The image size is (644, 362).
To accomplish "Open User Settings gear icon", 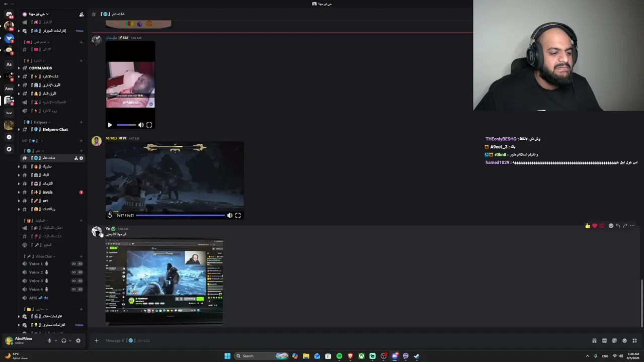I will point(78,340).
